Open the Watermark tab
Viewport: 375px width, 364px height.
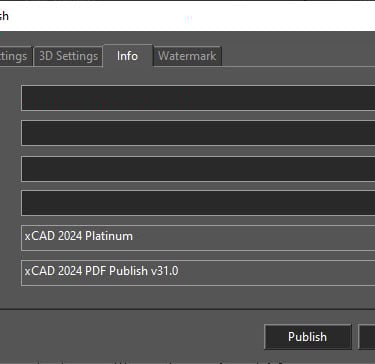187,56
